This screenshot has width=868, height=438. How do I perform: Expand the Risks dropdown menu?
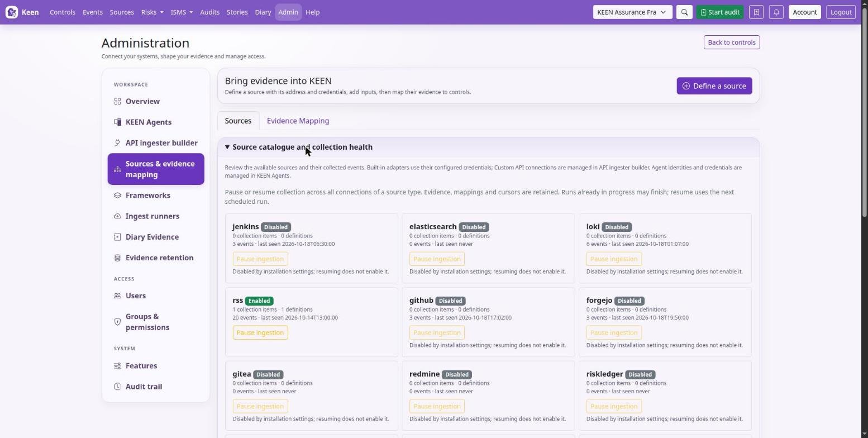(x=152, y=12)
